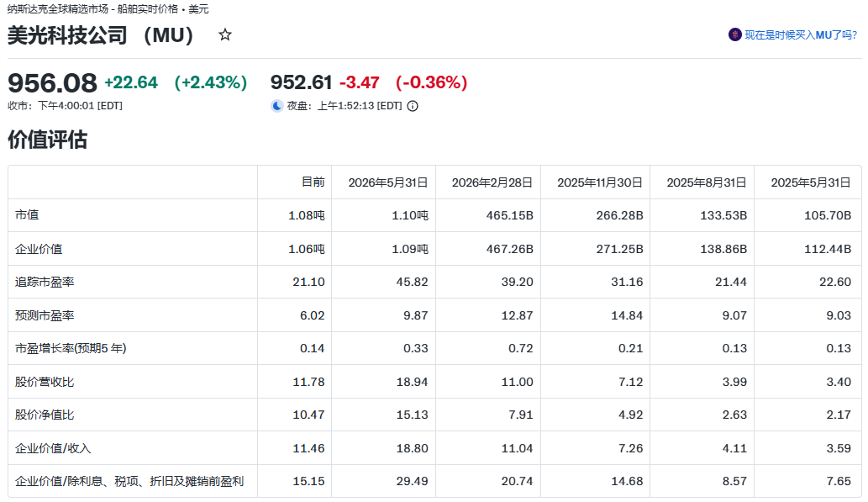868x502 pixels.
Task: Click EV/revenue value 11.46
Action: point(309,448)
